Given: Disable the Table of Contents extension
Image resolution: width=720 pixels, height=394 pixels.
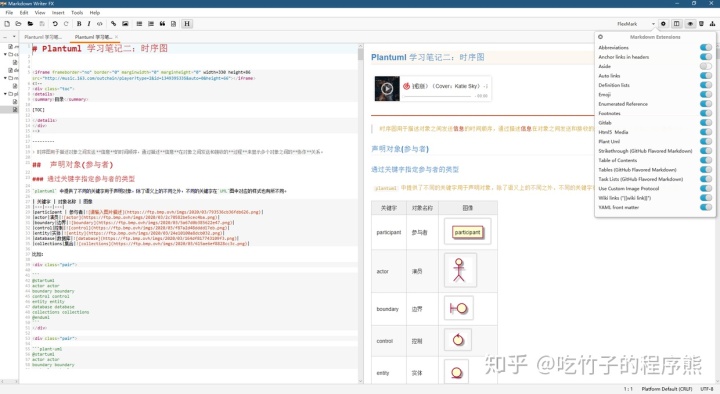Looking at the screenshot, I should coord(705,160).
